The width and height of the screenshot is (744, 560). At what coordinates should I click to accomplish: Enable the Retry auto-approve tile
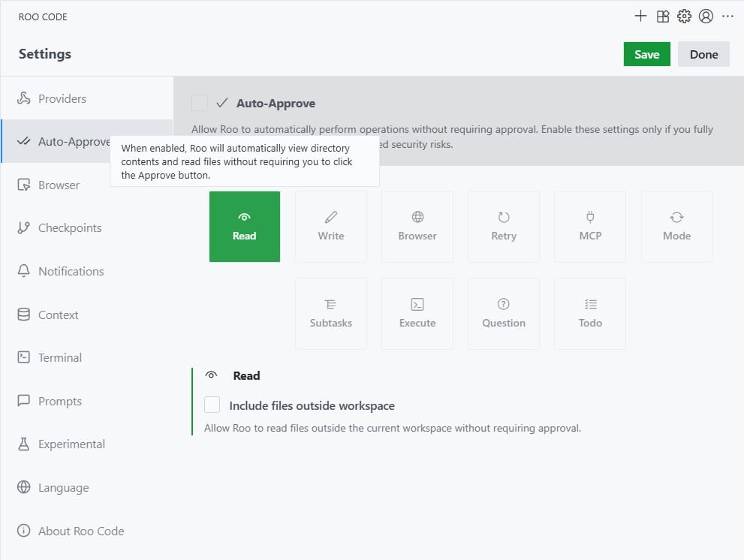point(504,226)
